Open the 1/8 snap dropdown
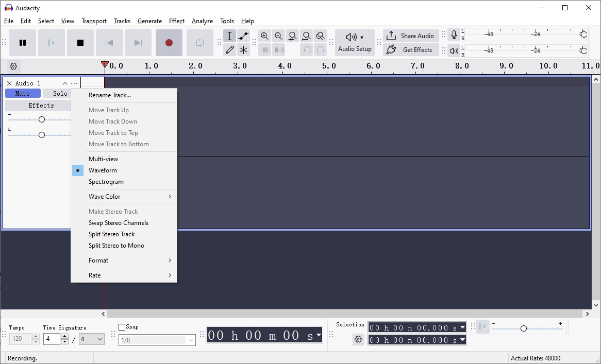Viewport: 601px width, 364px height. point(157,340)
